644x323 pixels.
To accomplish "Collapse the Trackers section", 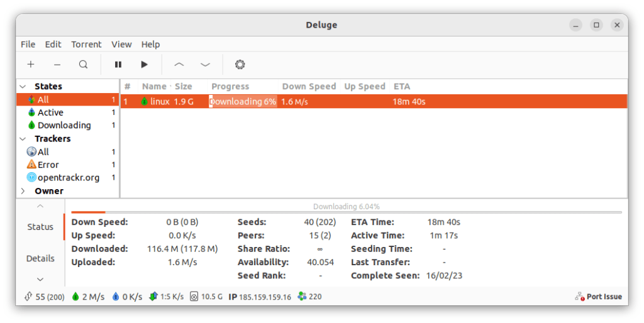I will [23, 139].
